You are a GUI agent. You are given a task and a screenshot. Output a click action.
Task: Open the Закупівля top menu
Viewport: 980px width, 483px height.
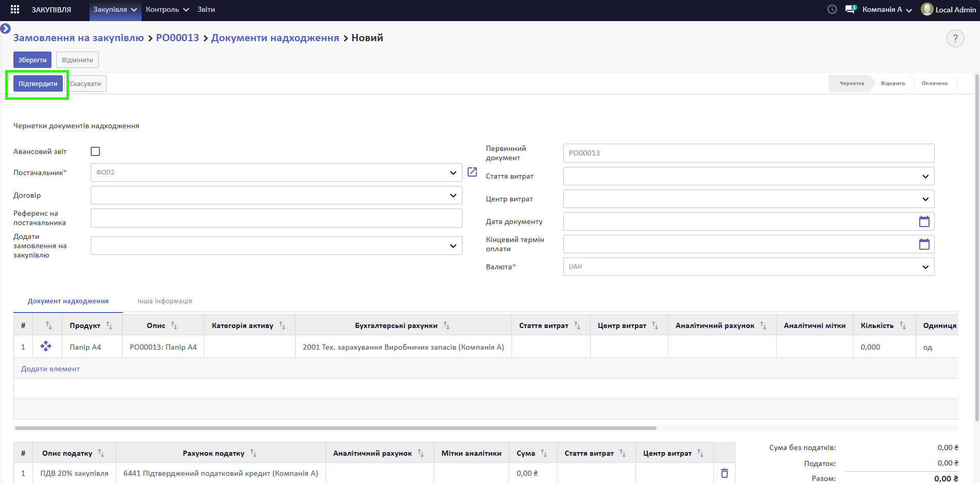(115, 9)
